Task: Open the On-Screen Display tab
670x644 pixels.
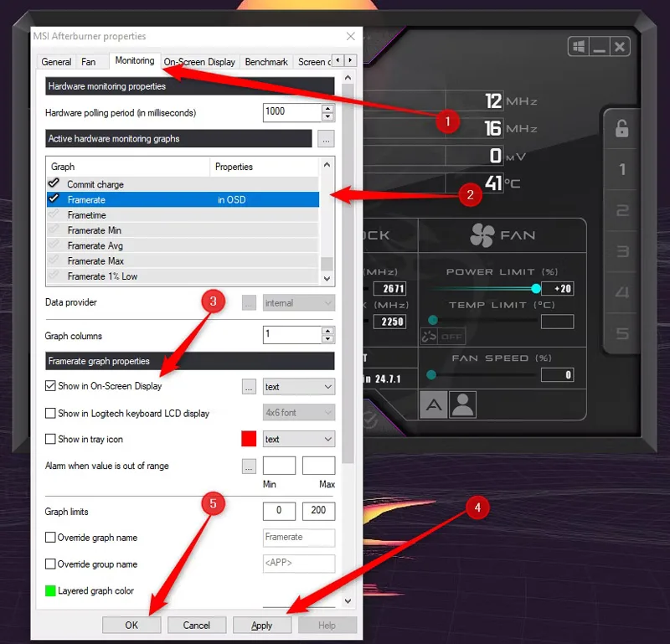Action: click(x=199, y=62)
